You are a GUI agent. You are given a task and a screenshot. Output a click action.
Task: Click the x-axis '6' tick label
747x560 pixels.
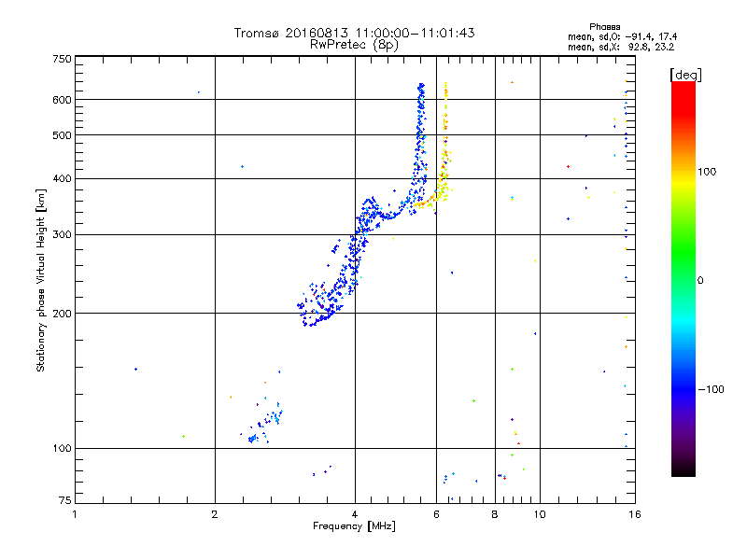click(x=436, y=514)
